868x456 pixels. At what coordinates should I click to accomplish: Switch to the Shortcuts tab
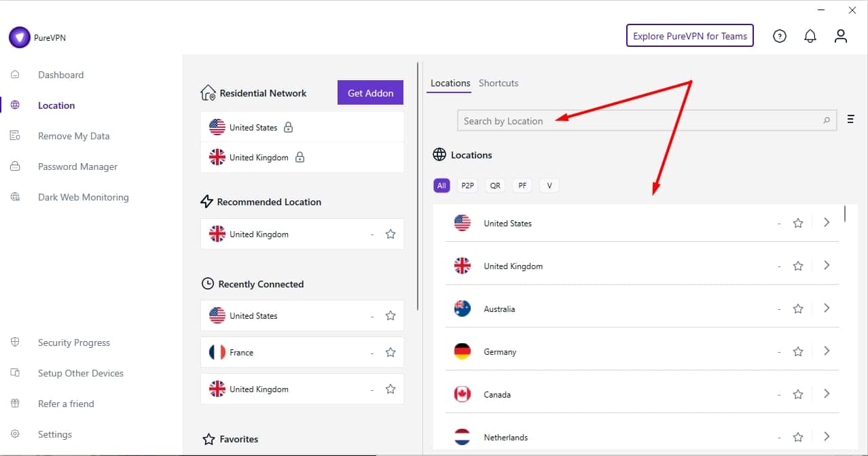pos(499,83)
